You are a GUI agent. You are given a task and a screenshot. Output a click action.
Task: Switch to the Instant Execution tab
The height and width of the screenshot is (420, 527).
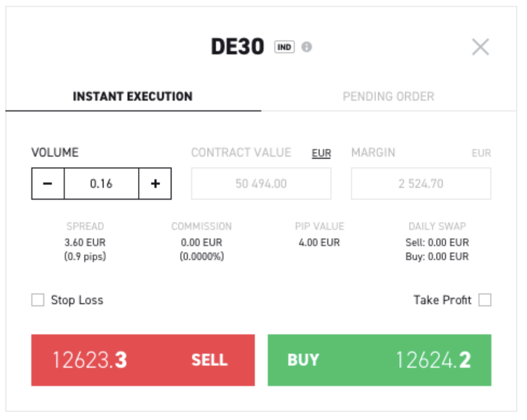pyautogui.click(x=133, y=97)
